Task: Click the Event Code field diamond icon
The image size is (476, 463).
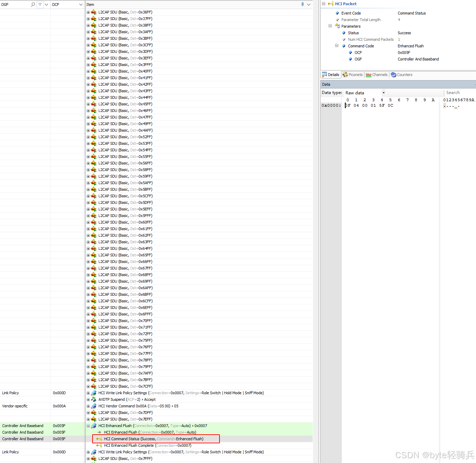Action: coord(337,13)
